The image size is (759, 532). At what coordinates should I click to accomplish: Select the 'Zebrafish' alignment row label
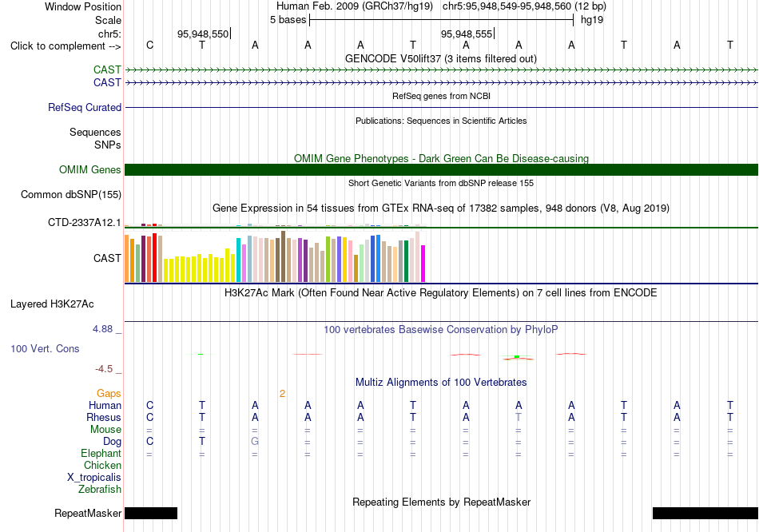[x=100, y=490]
